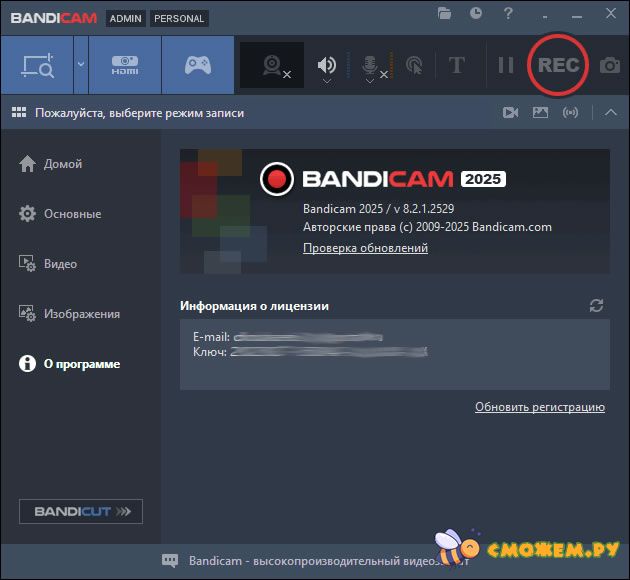Open the Видео settings tab
This screenshot has width=630, height=580.
pyautogui.click(x=60, y=264)
